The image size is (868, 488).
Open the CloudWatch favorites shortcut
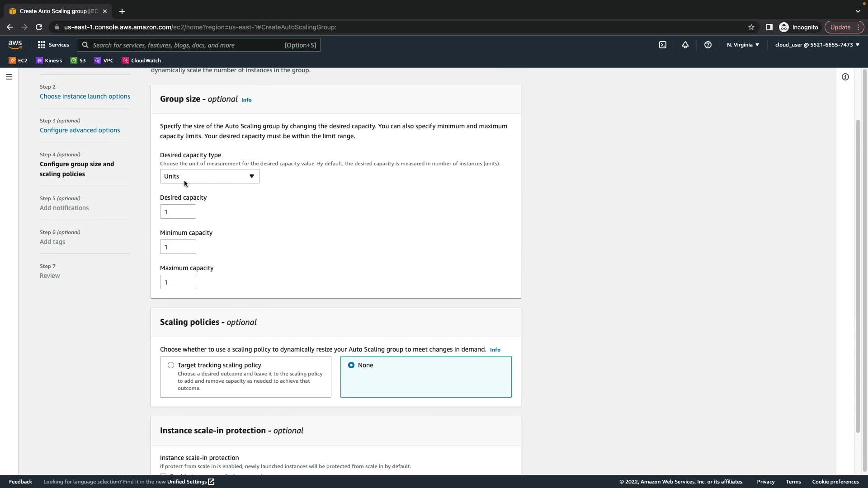click(x=141, y=60)
